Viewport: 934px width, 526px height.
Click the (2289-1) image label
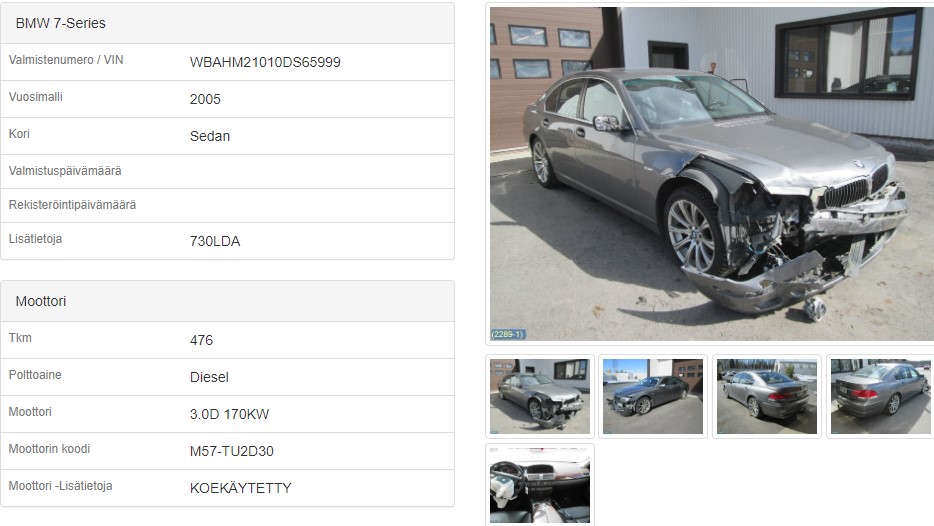[508, 334]
